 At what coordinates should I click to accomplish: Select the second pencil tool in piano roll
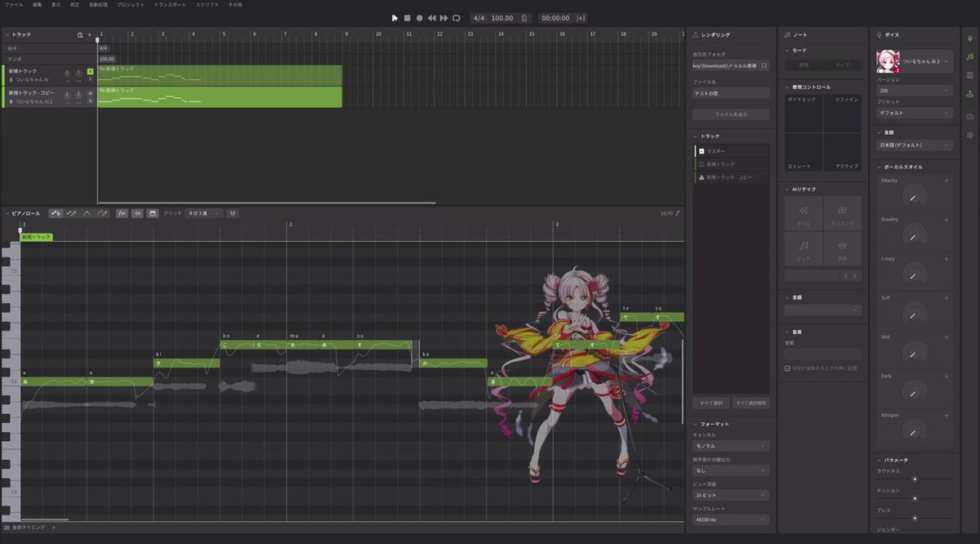(x=72, y=213)
